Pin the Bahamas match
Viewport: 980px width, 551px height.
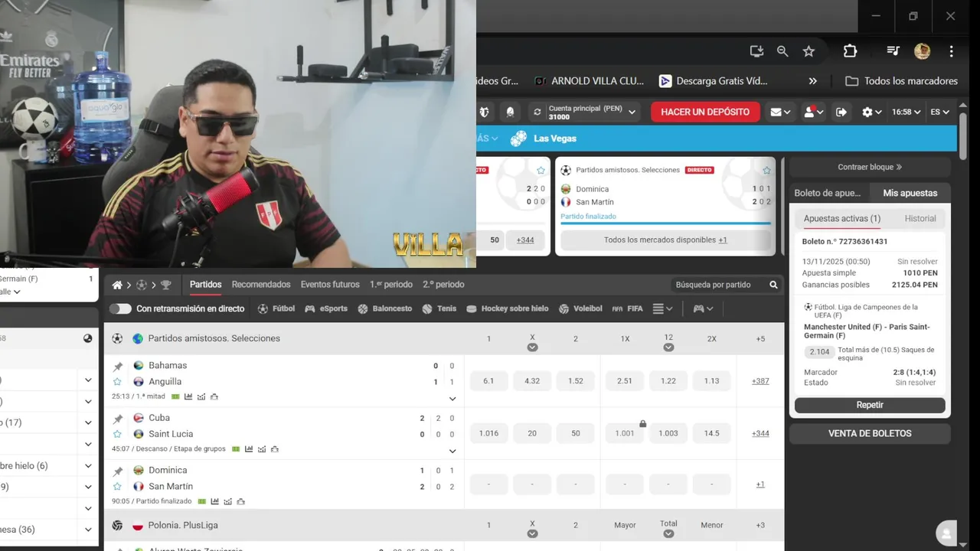pos(118,366)
